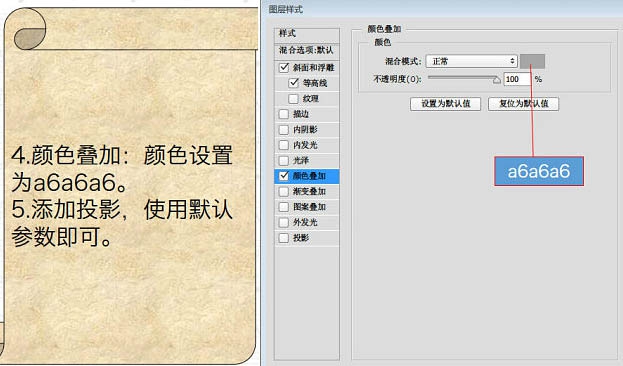
Task: Select the 外发光 style label
Action: point(305,223)
